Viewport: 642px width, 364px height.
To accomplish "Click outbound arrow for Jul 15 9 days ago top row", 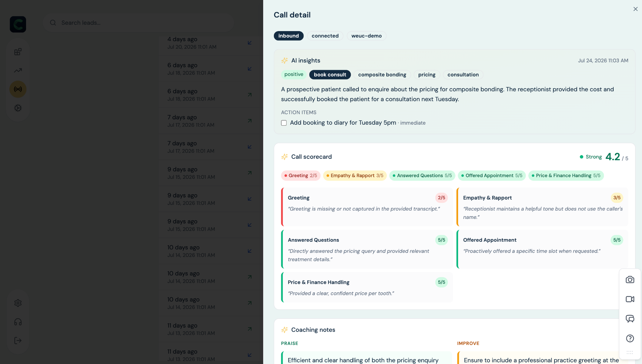I will coord(250,173).
